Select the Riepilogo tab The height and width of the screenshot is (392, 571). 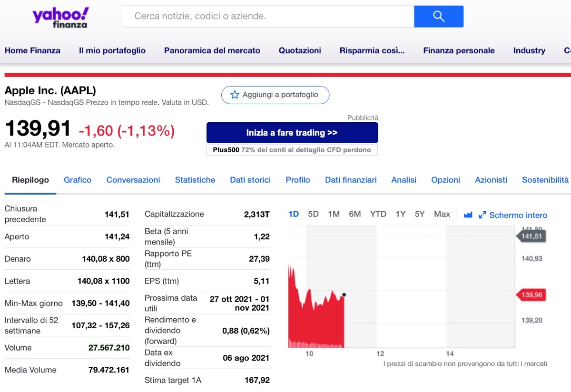(30, 180)
